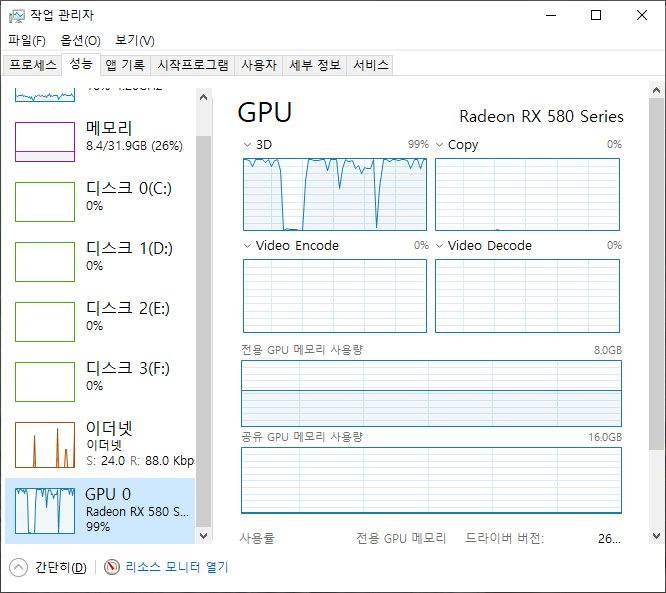Select the 메모리 resource in sidebar

(100, 141)
